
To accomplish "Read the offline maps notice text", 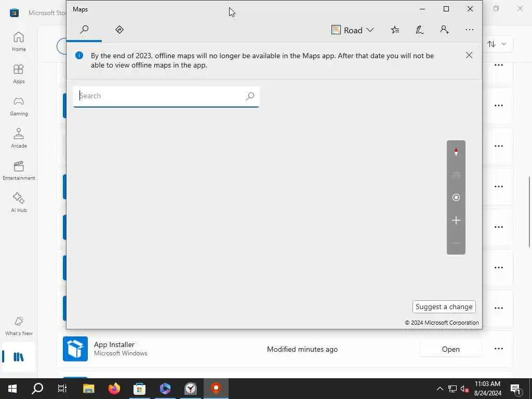I will tap(262, 60).
